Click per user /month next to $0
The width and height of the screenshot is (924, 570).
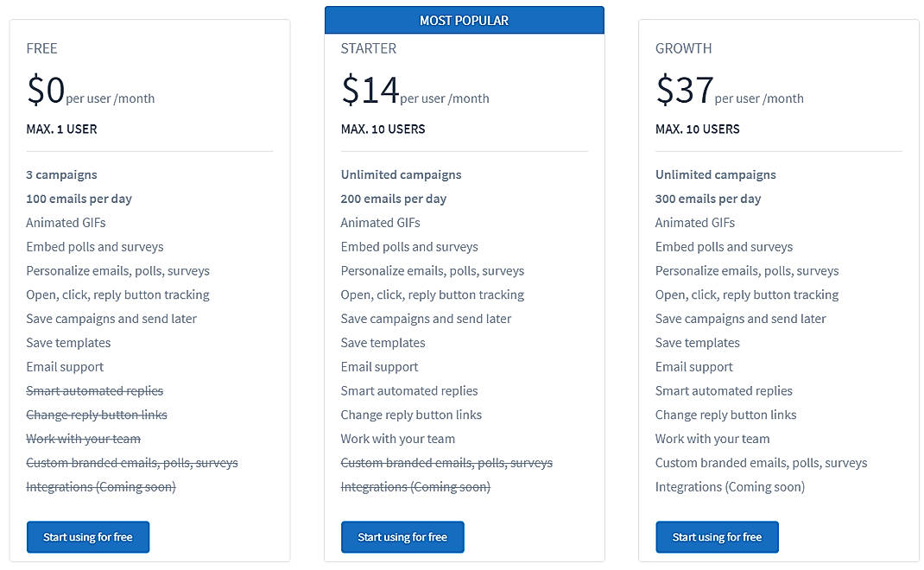click(x=111, y=99)
